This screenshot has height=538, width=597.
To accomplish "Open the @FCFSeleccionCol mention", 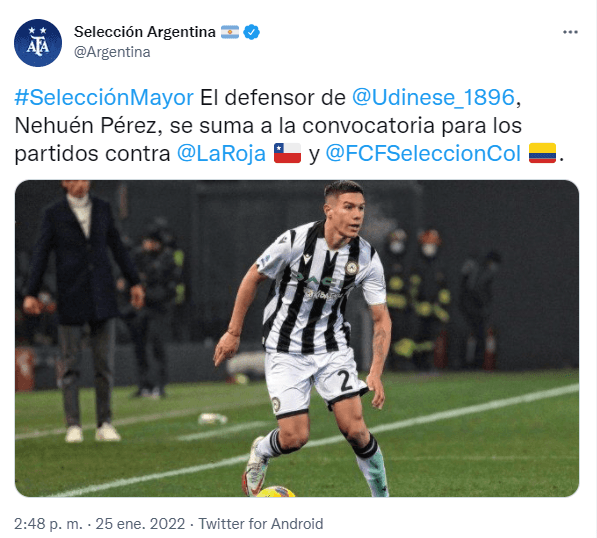I will [x=423, y=154].
